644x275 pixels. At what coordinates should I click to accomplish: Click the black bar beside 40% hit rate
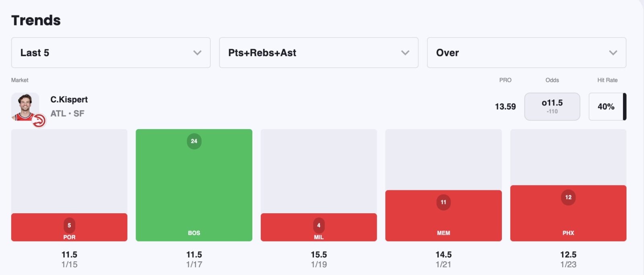[x=625, y=106]
